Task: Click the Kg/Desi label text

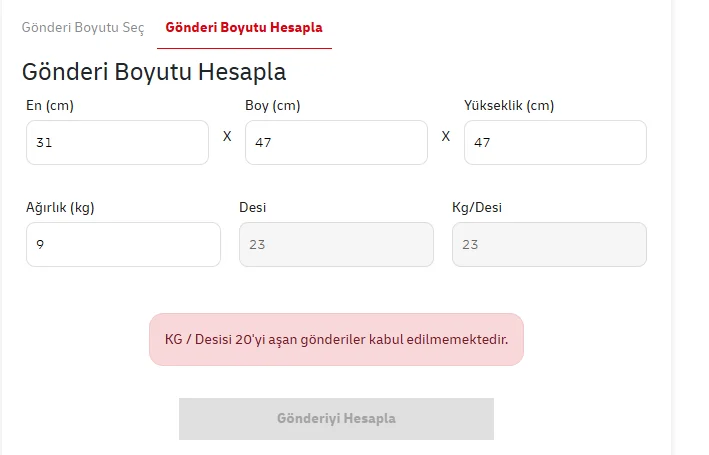Action: (x=477, y=208)
